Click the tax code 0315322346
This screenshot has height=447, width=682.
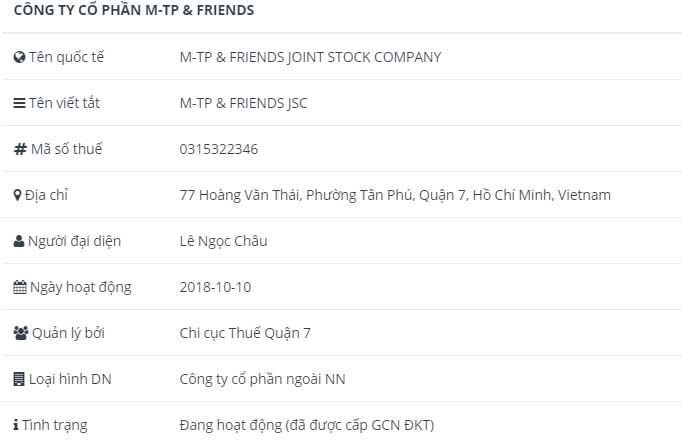click(219, 149)
